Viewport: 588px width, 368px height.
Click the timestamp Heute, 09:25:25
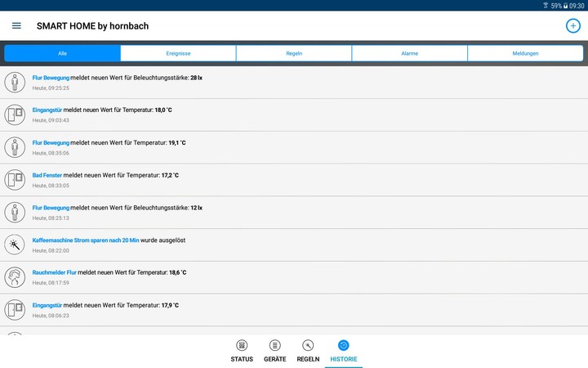pos(51,88)
